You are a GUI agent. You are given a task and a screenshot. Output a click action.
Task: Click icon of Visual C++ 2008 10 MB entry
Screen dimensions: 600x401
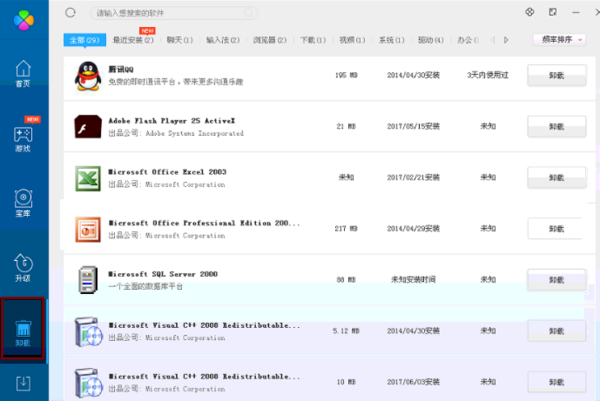click(x=88, y=383)
